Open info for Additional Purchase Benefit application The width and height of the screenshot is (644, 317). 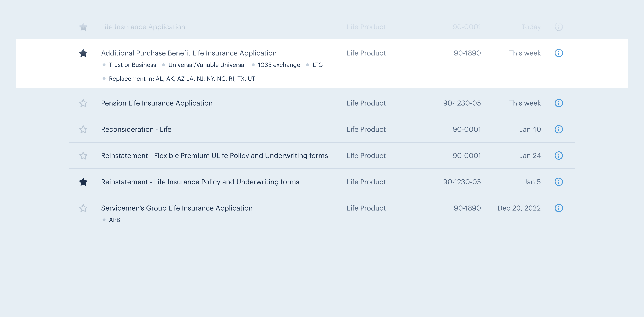pyautogui.click(x=559, y=53)
